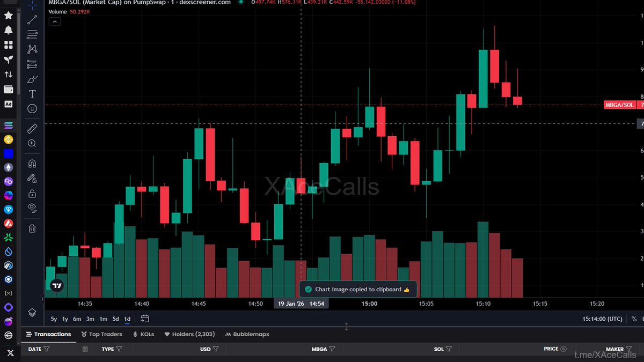Switch to the Transactions tab
This screenshot has width=644, height=362.
coord(48,334)
